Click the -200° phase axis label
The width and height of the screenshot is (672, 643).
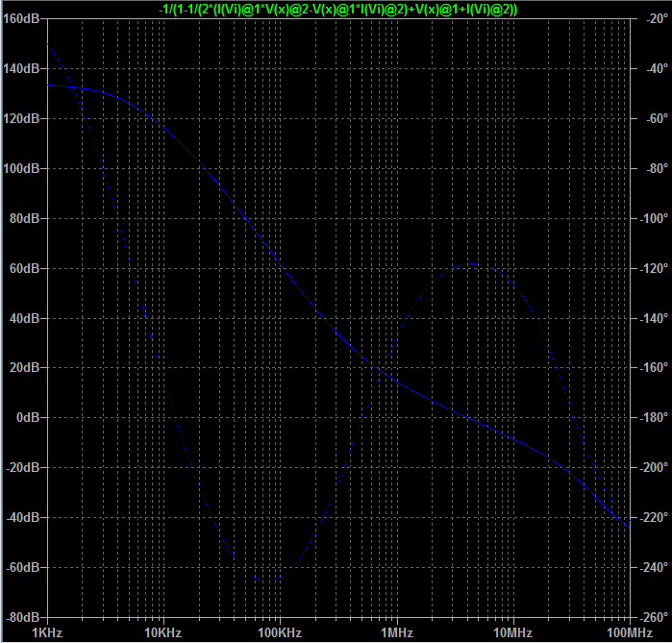pyautogui.click(x=654, y=467)
